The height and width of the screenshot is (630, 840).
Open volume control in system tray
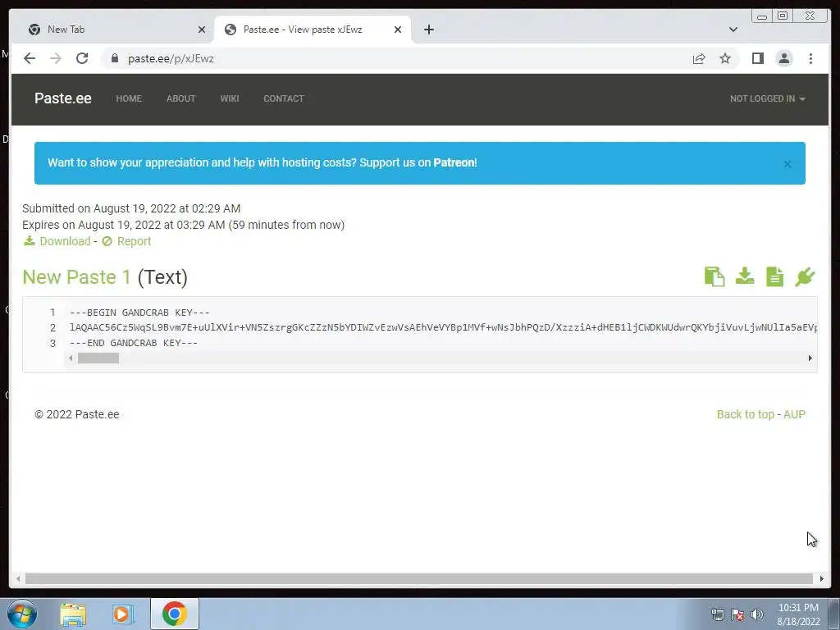pos(757,614)
